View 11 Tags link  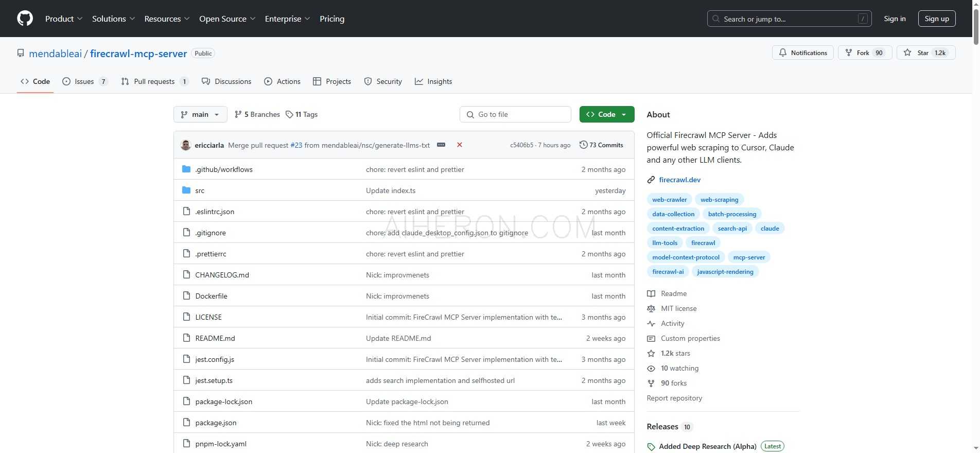pyautogui.click(x=302, y=114)
